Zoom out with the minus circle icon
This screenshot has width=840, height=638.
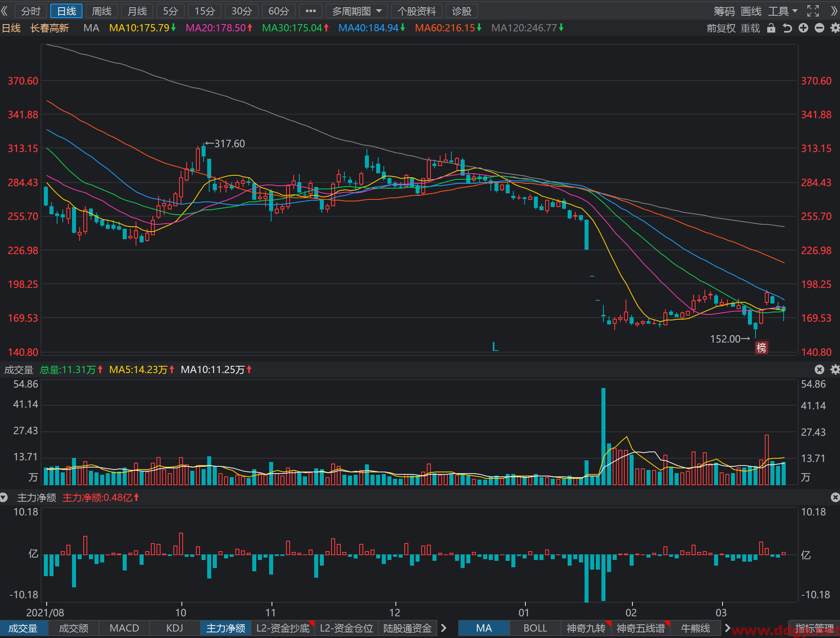pyautogui.click(x=819, y=28)
